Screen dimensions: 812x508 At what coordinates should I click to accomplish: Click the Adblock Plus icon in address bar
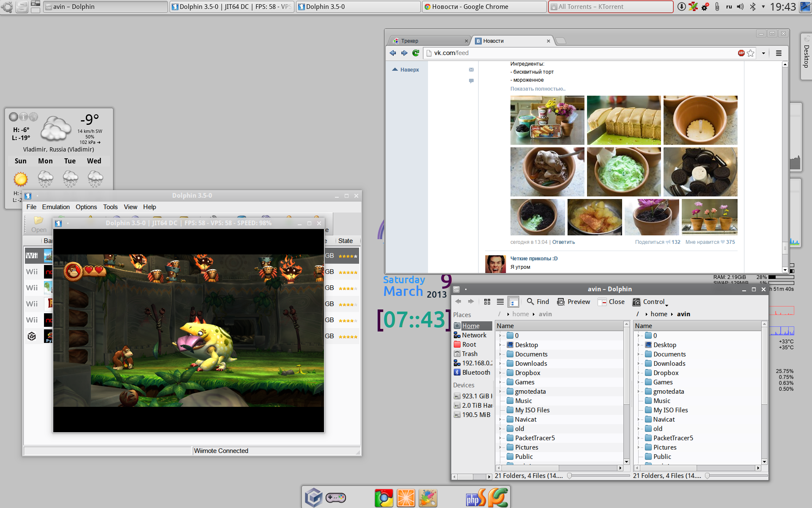[x=741, y=53]
